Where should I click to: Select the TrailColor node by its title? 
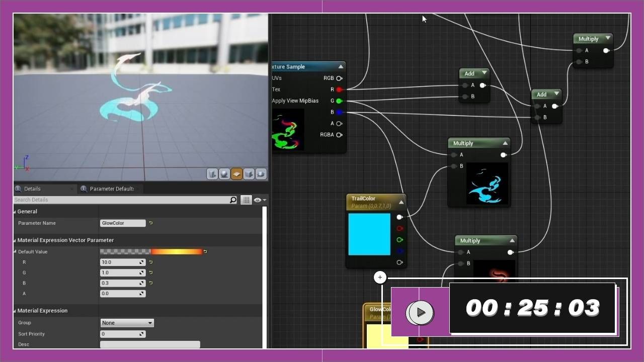point(363,199)
